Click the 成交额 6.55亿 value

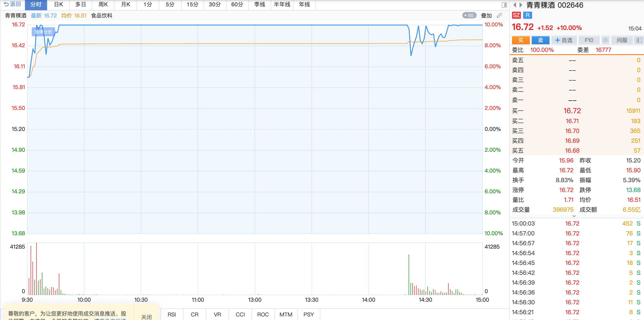coord(631,210)
